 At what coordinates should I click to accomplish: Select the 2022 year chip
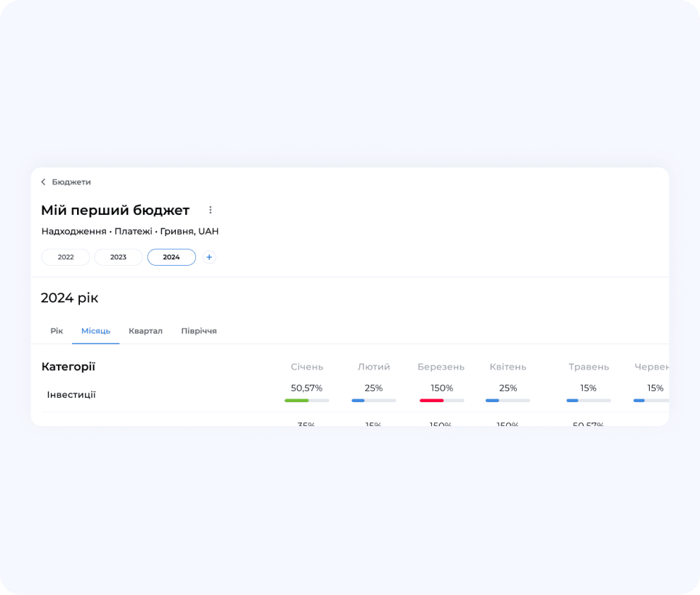click(66, 257)
